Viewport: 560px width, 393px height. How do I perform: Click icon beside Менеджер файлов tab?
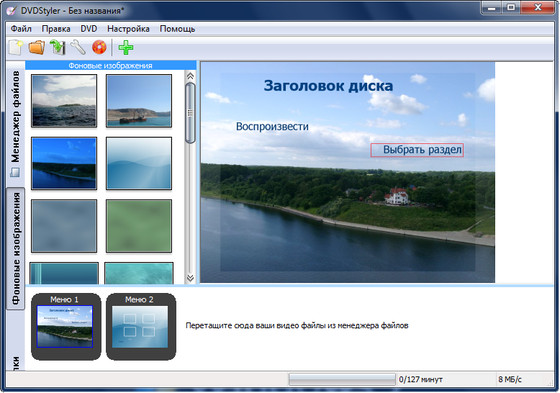[15, 172]
